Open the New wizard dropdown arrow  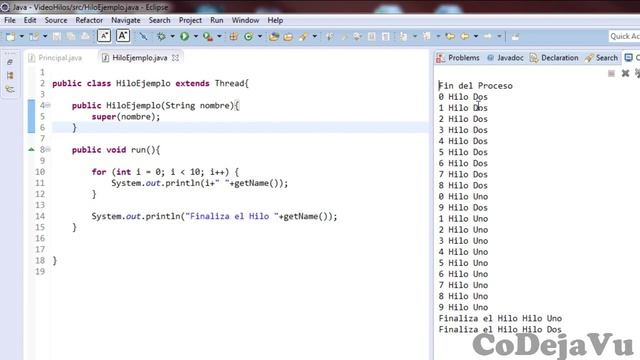click(x=22, y=37)
